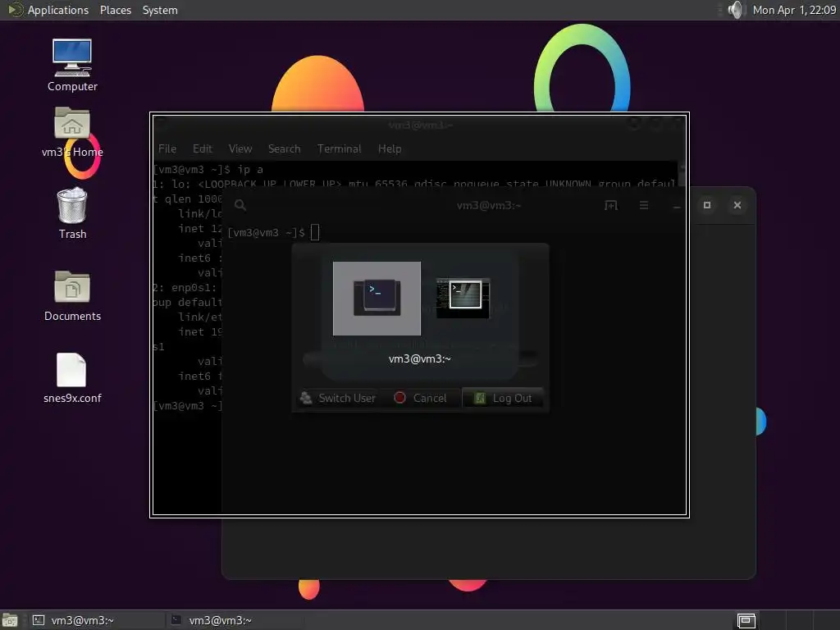Open Terminal menu in the terminal window
The width and height of the screenshot is (840, 630).
coord(339,148)
